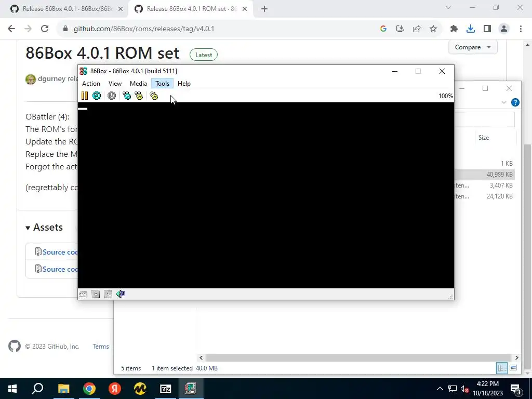The width and height of the screenshot is (532, 399).
Task: Open the Chrome profile menu
Action: [x=504, y=29]
